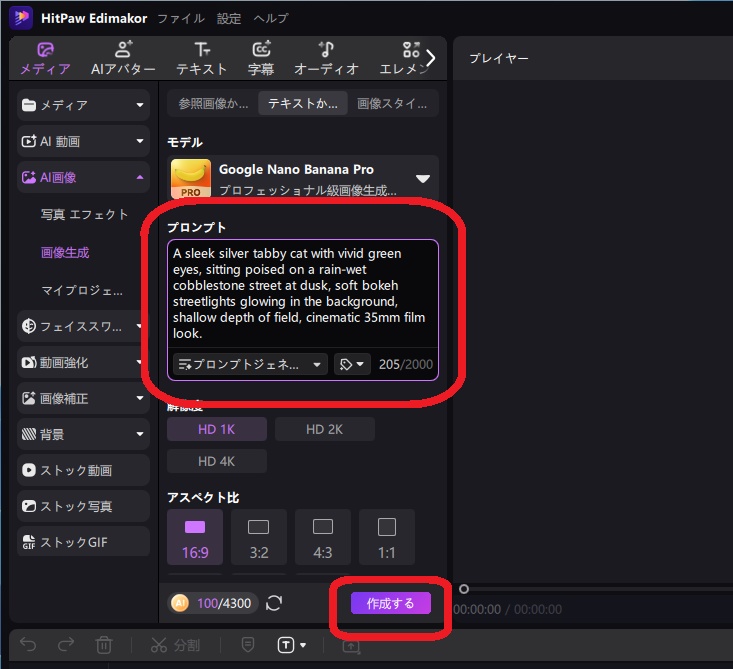Open dropdown arrow next to T icon
This screenshot has width=733, height=669.
pos(303,645)
